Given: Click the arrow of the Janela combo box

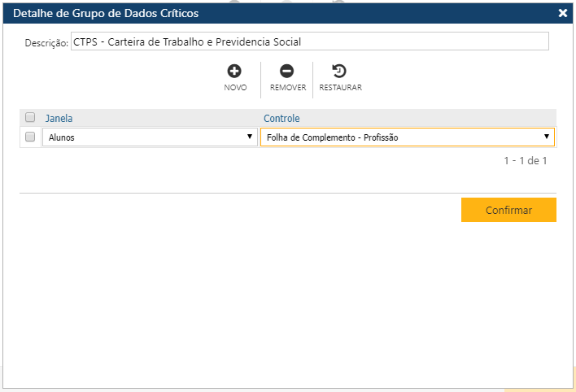Looking at the screenshot, I should tap(250, 137).
